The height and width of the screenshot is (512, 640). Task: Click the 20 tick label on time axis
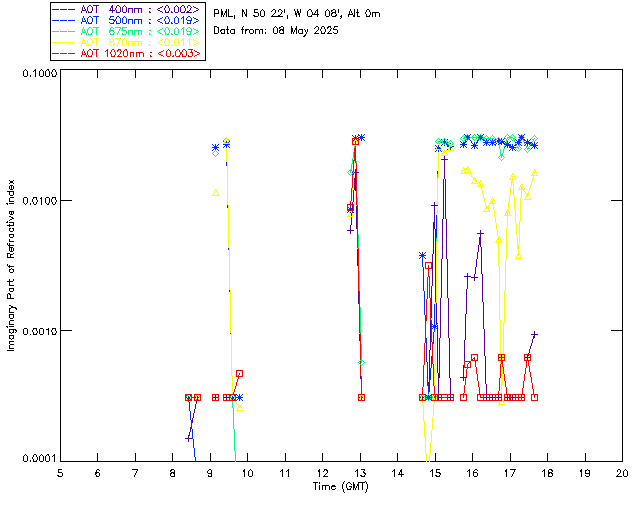pos(621,472)
